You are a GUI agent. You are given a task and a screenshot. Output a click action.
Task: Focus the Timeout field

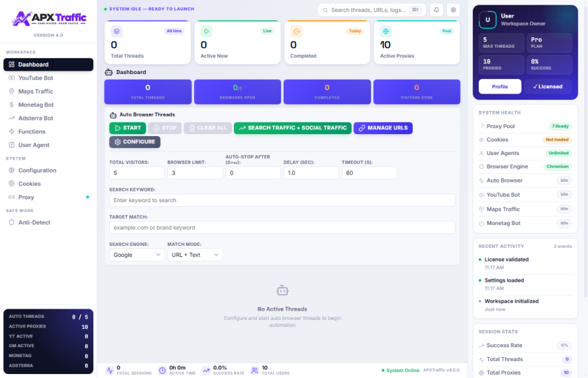[369, 173]
